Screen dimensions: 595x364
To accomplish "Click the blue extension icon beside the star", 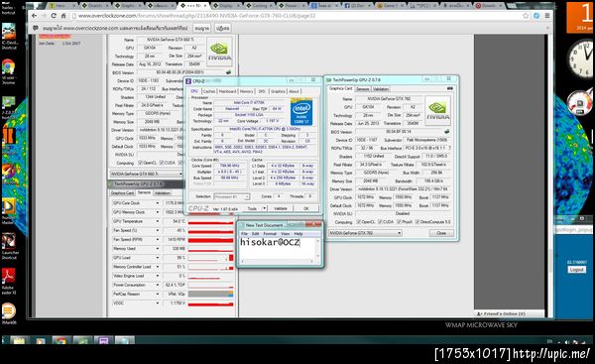I will click(x=536, y=16).
